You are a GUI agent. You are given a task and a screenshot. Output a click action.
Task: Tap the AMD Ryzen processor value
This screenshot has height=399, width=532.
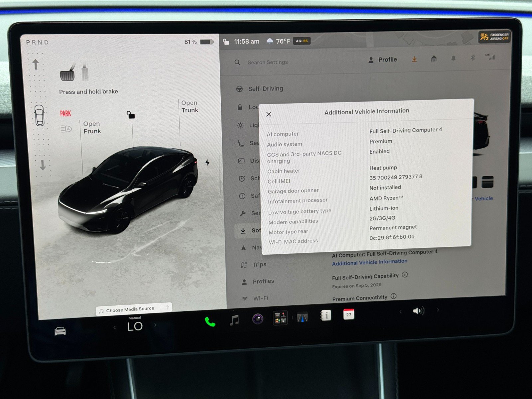pyautogui.click(x=386, y=198)
